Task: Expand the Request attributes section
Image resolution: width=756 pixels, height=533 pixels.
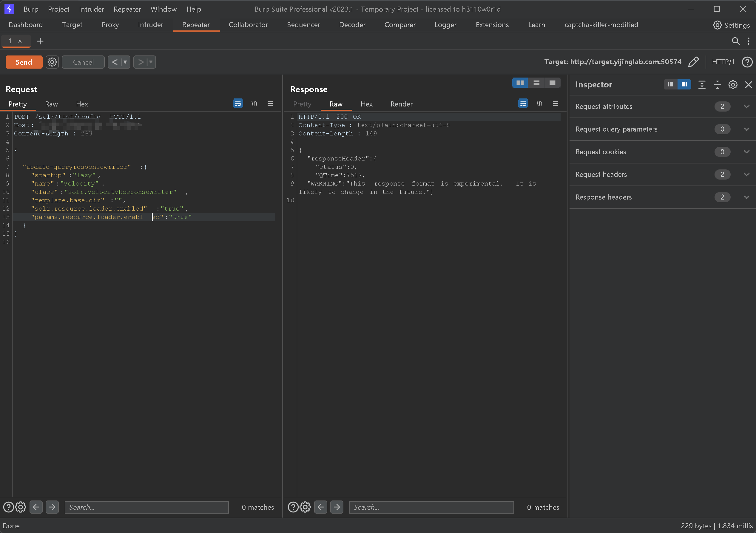Action: click(746, 106)
